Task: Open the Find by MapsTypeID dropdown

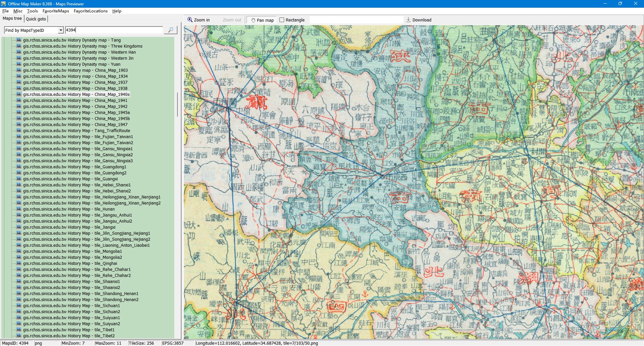Action: pos(61,30)
